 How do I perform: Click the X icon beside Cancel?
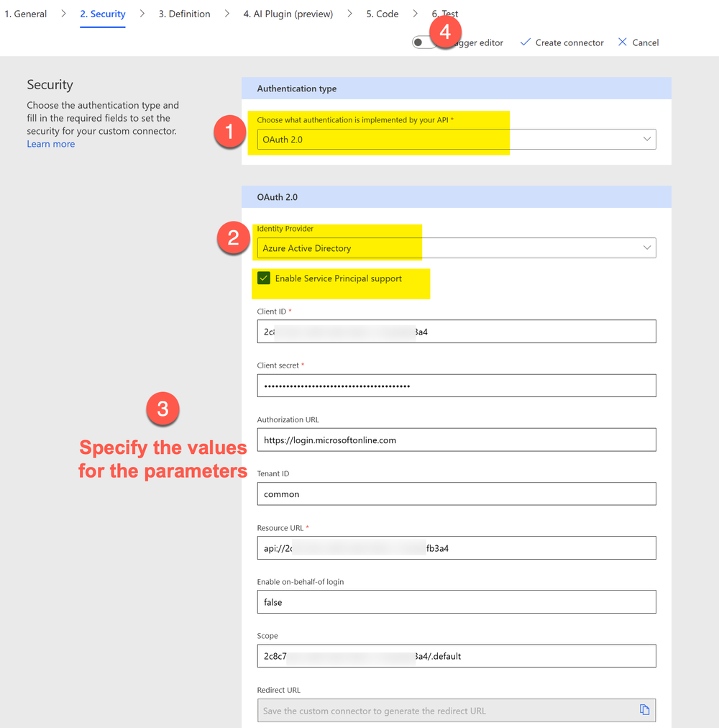[621, 42]
